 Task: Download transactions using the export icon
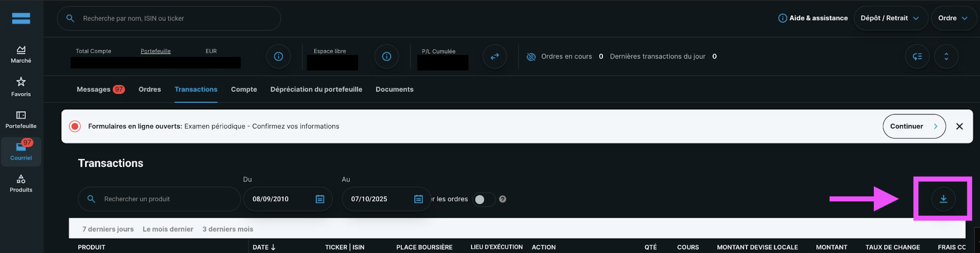[x=943, y=199]
